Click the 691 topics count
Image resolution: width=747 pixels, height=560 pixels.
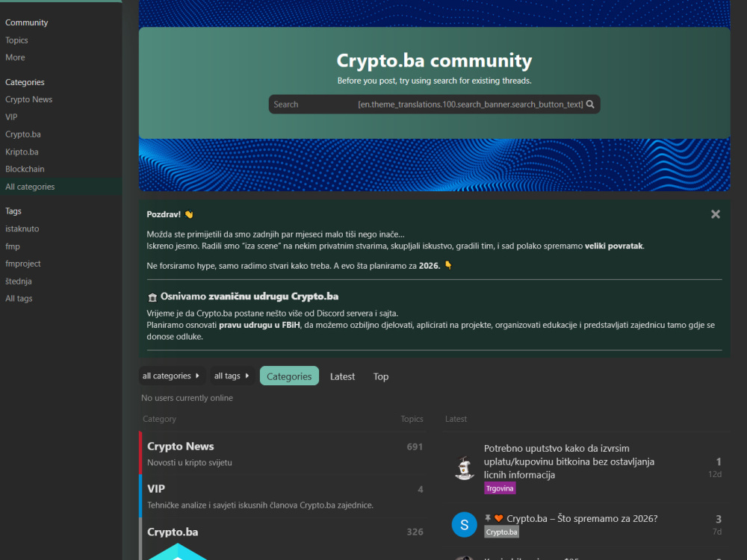coord(415,447)
